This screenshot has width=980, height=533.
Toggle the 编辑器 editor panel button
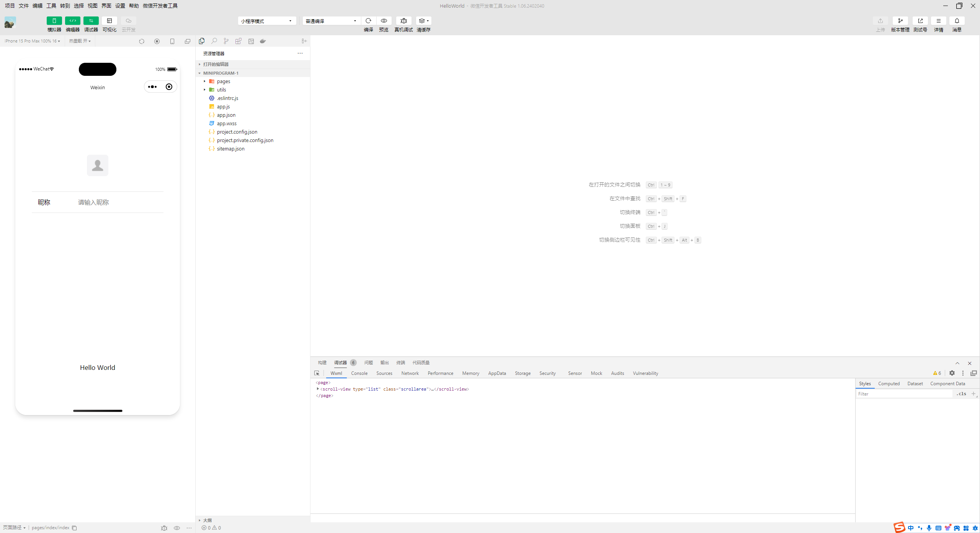(x=72, y=21)
